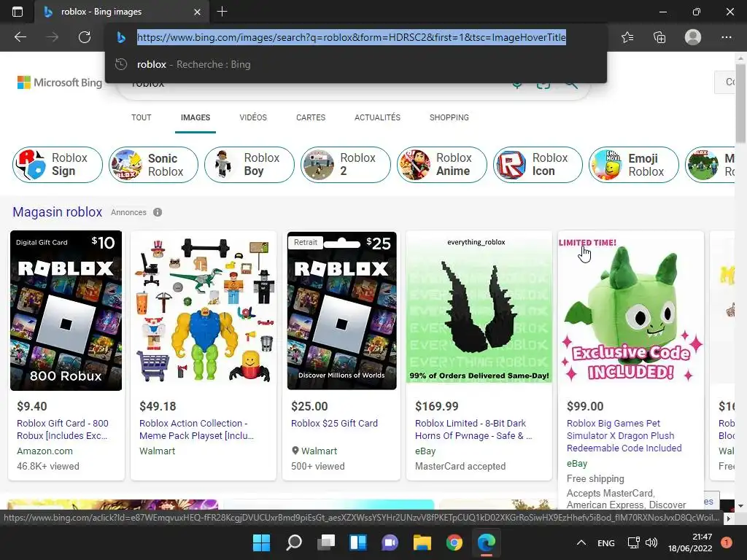This screenshot has height=560, width=747.
Task: Open the Magasin roblox heading link
Action: [x=57, y=212]
